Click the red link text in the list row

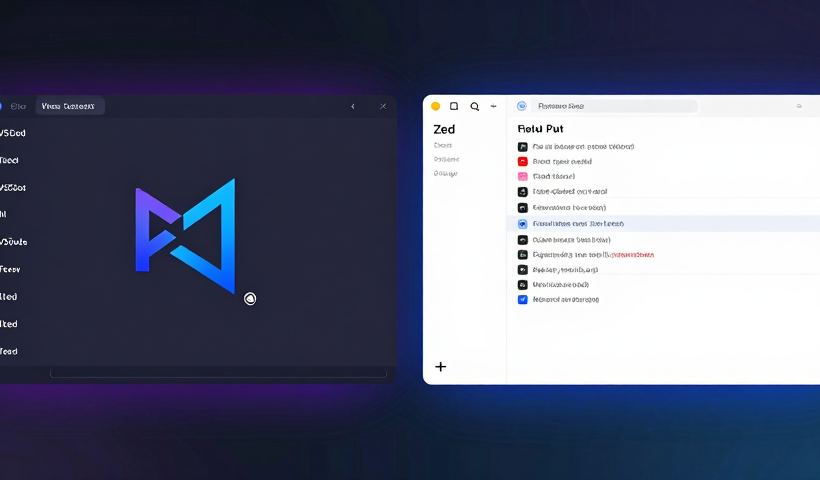pos(632,255)
